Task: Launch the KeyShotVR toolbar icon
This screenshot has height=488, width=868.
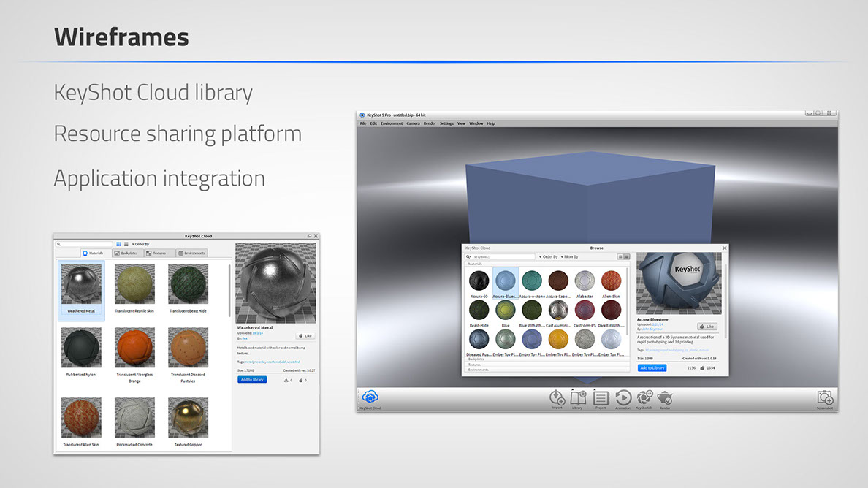Action: [x=644, y=397]
